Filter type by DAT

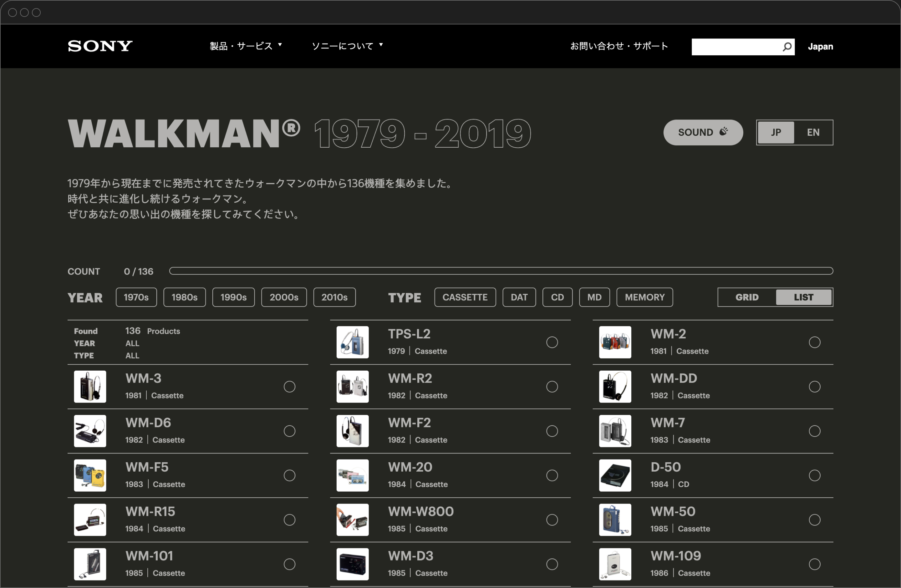point(519,297)
